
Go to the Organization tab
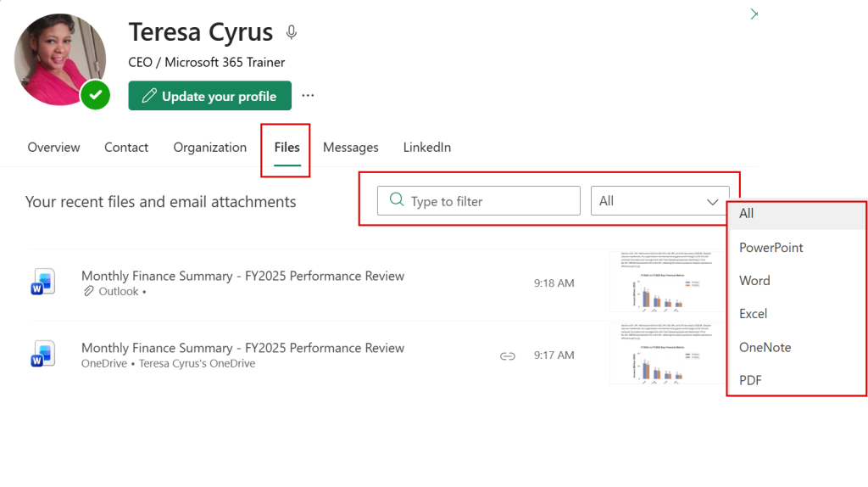click(210, 148)
